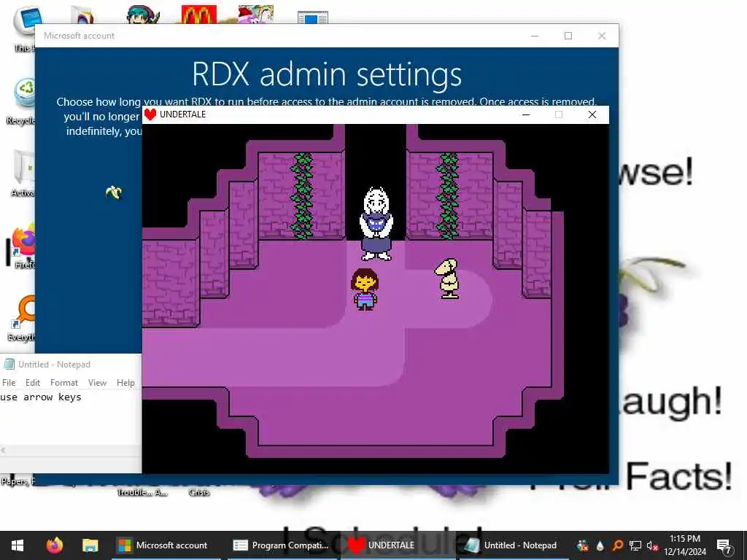Click the right green vine on the wall
This screenshot has height=560, width=747.
point(447,195)
